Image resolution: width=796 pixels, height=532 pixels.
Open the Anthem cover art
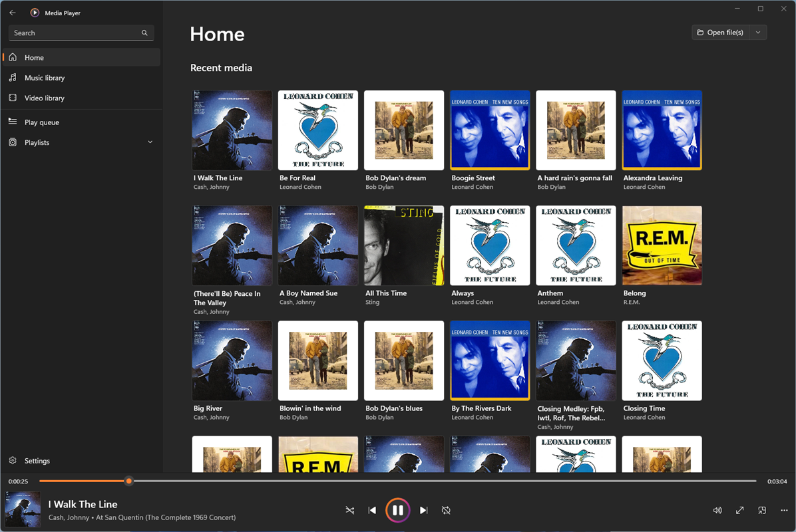point(576,245)
